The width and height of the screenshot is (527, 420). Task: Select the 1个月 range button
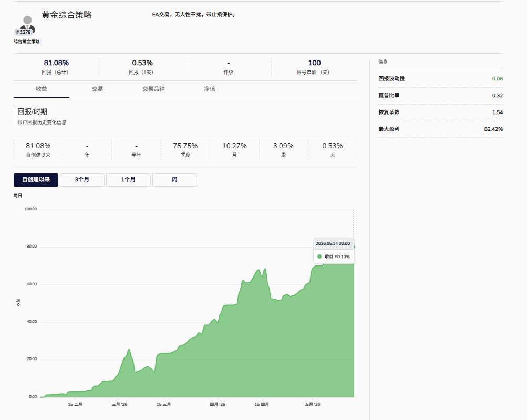(x=128, y=180)
